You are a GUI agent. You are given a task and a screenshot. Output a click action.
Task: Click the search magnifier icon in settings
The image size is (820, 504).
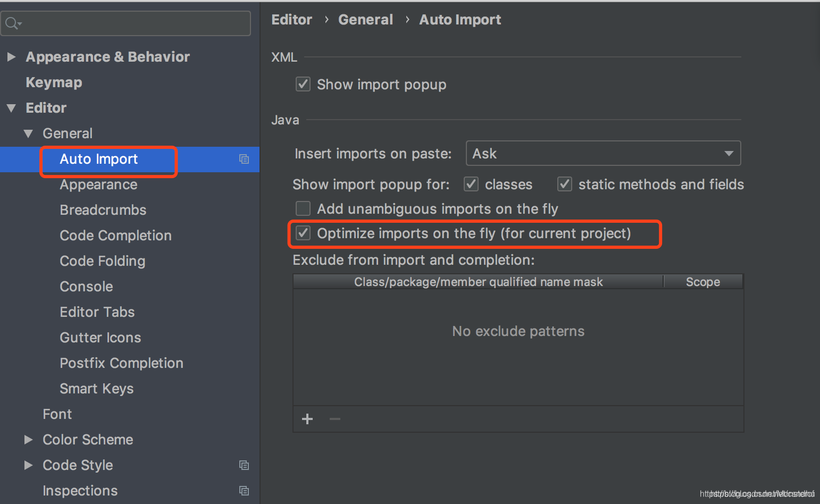(x=13, y=23)
